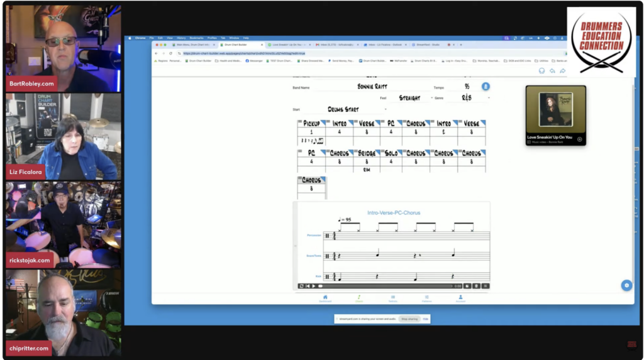Viewport: 644px width, 360px height.
Task: Switch to the Main Menu, Drum Chart browser tab
Action: pos(193,45)
